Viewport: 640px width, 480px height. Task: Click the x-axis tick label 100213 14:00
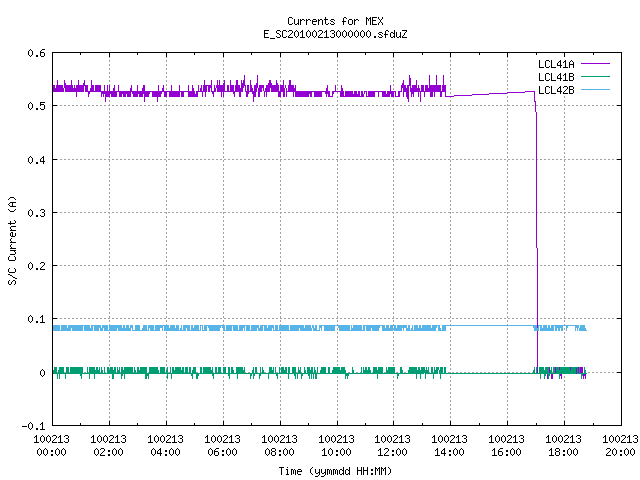pyautogui.click(x=449, y=446)
